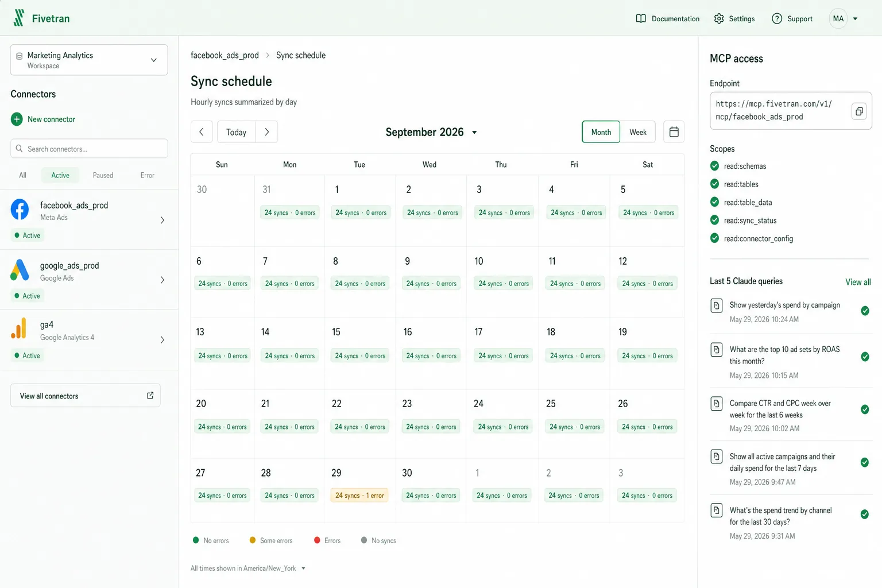882x588 pixels.
Task: Toggle the read:sync_status scope check
Action: [714, 220]
